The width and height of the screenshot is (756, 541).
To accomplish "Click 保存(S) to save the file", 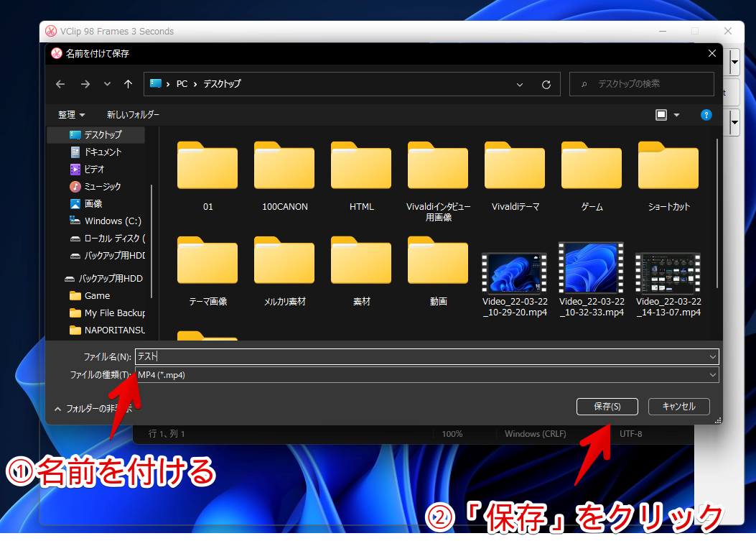I will click(607, 407).
